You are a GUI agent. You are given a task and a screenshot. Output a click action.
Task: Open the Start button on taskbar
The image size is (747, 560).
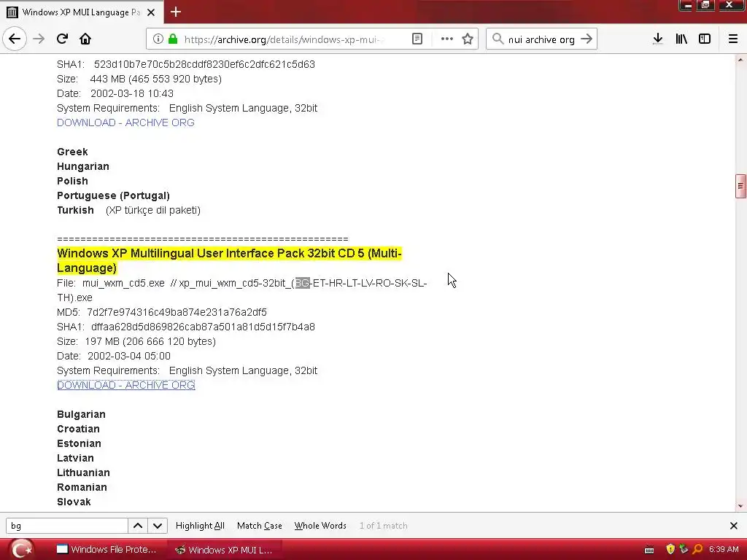click(23, 550)
